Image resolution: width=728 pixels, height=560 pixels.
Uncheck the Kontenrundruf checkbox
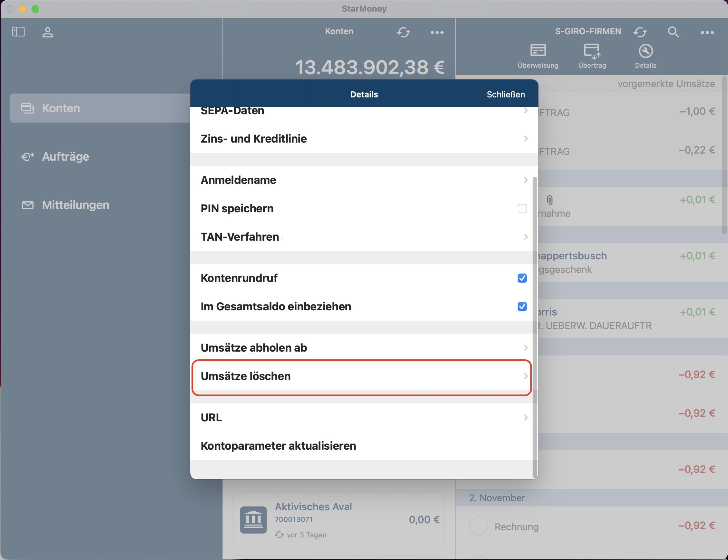click(522, 278)
